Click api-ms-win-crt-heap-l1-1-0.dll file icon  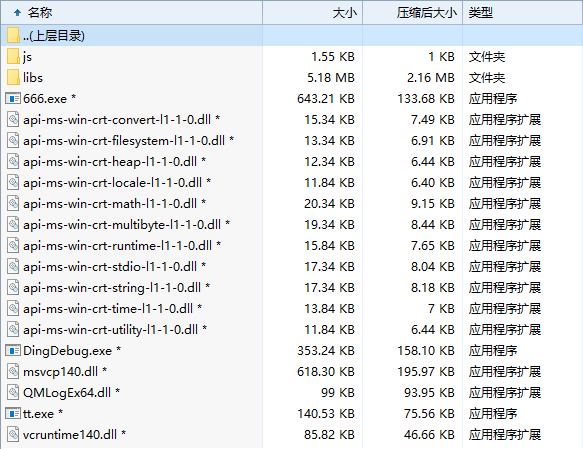pyautogui.click(x=13, y=162)
